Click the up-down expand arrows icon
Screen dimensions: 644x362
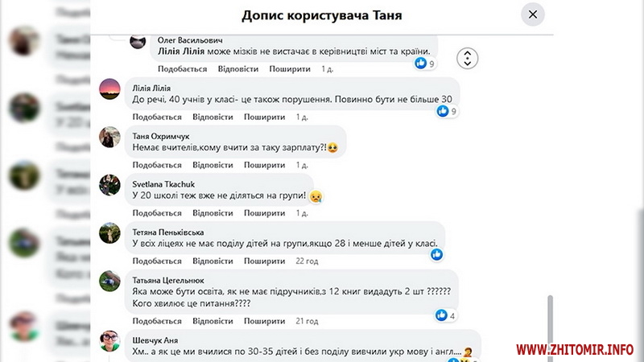point(468,58)
